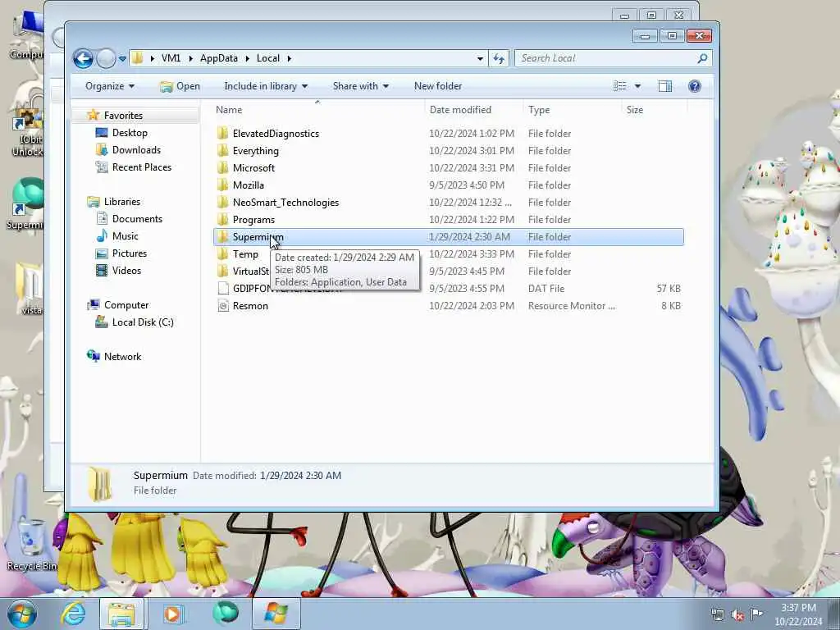
Task: Sort by the Name column header
Action: [x=318, y=109]
